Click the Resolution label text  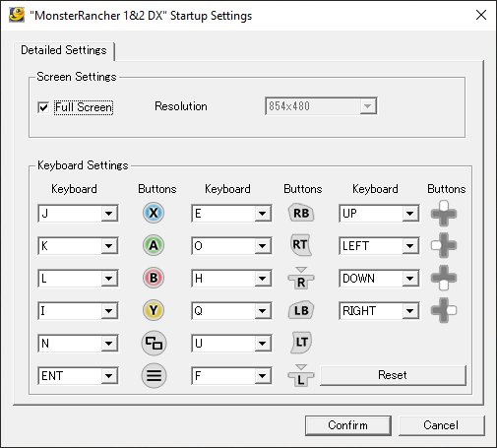[x=181, y=106]
